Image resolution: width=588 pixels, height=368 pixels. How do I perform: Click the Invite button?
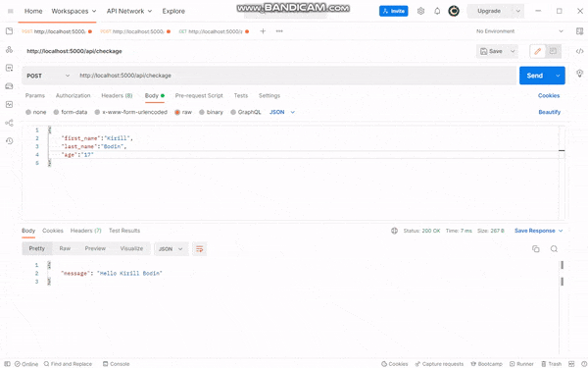tap(394, 11)
